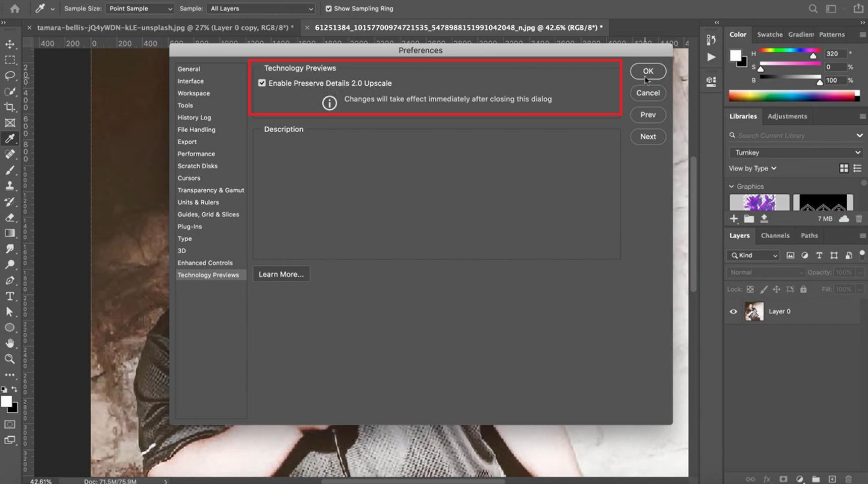Open the Turnkey library dropdown
The image size is (868, 484).
pos(795,152)
